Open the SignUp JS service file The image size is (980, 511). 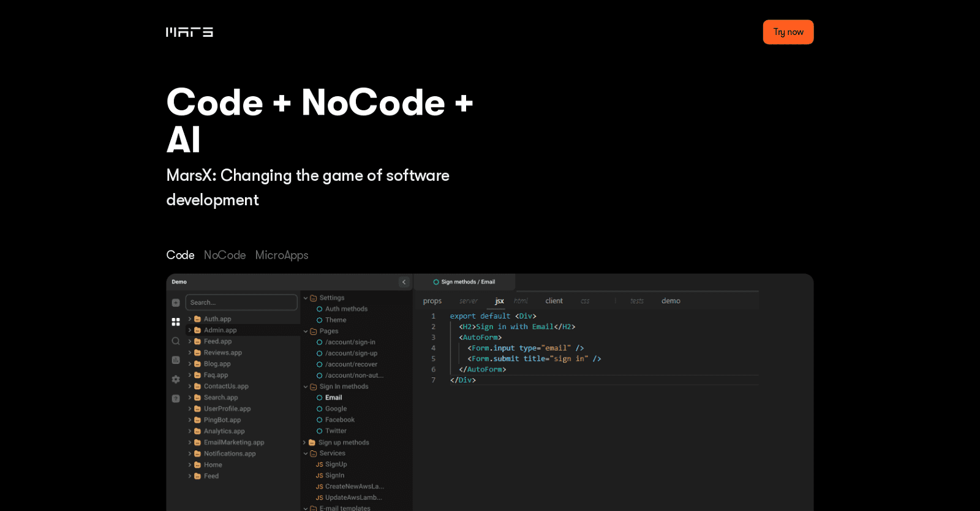coord(336,464)
